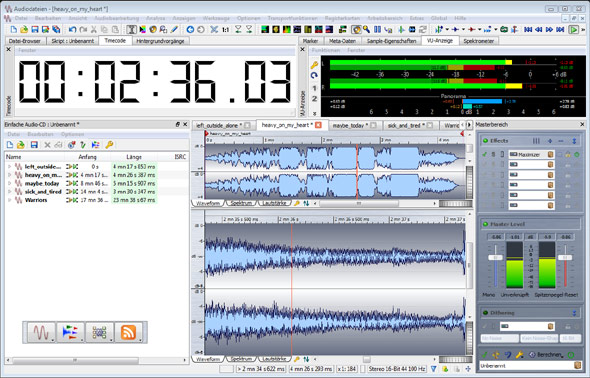Set zoom to 1:1
The image size is (590, 378).
[225, 29]
